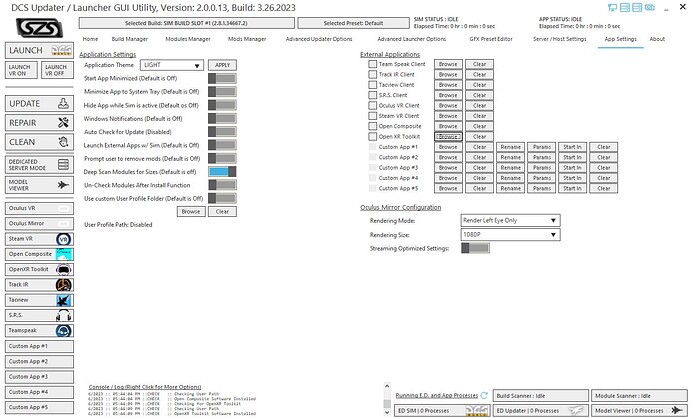Viewport: 690px width, 418px height.
Task: Apply the selected application theme
Action: pyautogui.click(x=222, y=65)
